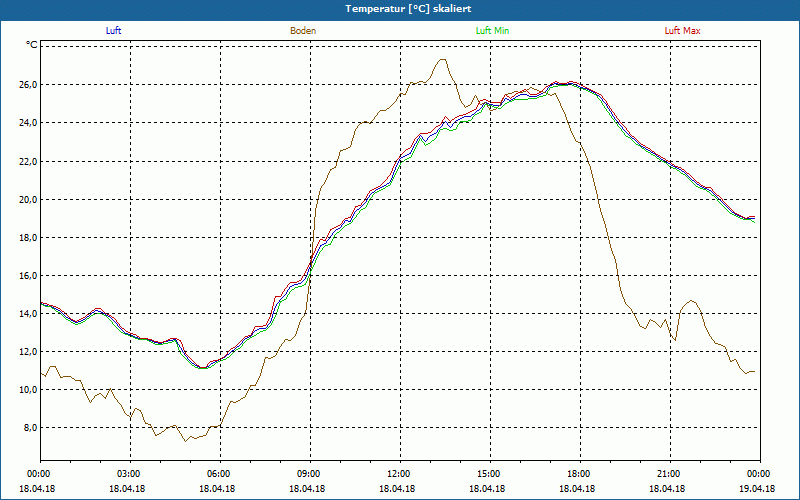Image resolution: width=800 pixels, height=500 pixels.
Task: Click the Luft Max legend label
Action: (x=682, y=31)
